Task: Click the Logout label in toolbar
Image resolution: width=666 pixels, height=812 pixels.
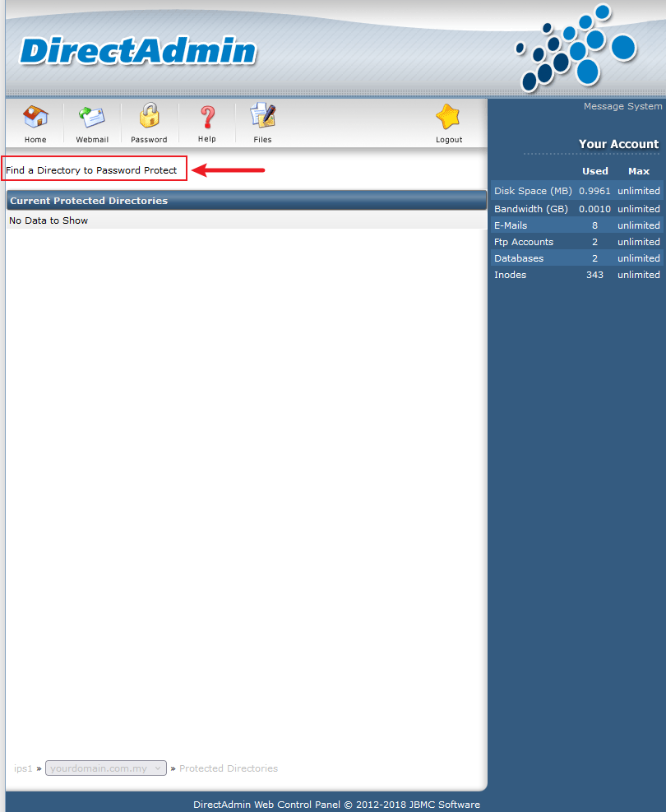Action: pos(449,140)
